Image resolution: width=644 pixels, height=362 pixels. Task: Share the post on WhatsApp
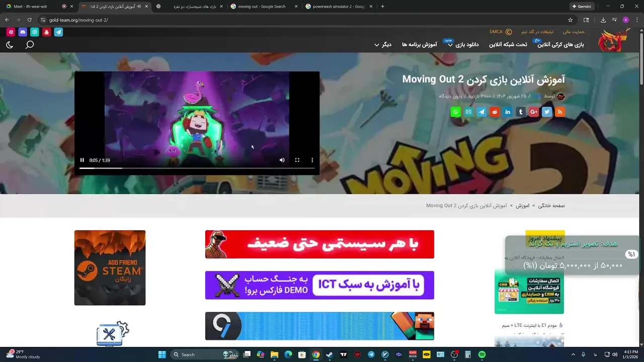coord(455,112)
